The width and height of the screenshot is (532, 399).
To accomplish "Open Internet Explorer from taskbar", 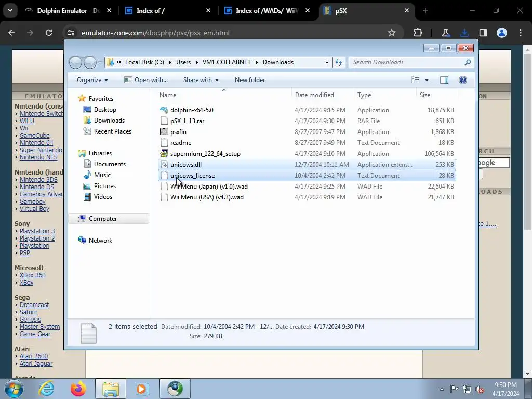I will pyautogui.click(x=46, y=389).
